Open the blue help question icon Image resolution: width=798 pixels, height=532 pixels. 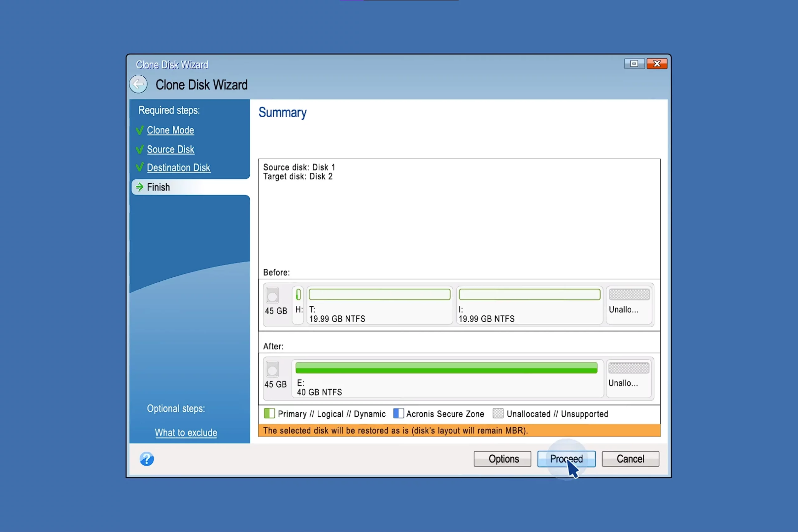147,459
